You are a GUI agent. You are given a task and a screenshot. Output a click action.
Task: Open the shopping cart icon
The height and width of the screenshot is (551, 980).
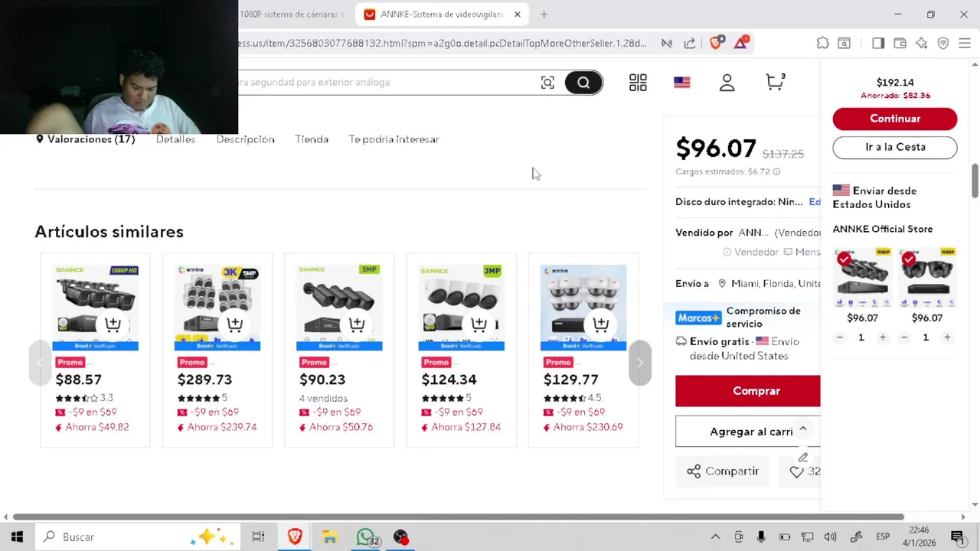click(x=776, y=82)
